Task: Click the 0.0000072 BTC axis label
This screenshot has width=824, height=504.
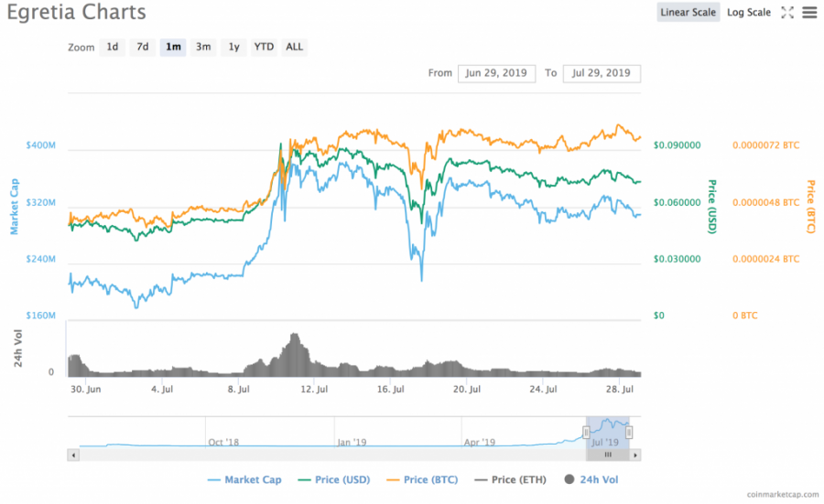Action: 765,145
